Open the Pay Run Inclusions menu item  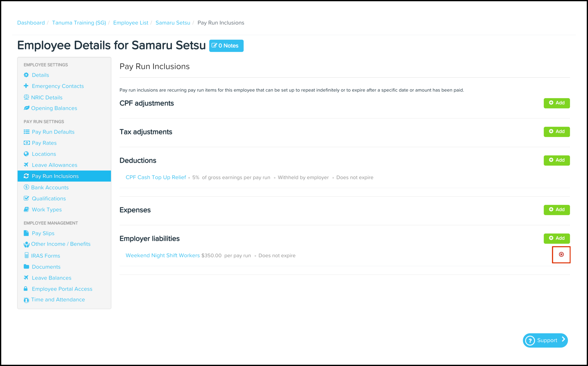pos(55,176)
